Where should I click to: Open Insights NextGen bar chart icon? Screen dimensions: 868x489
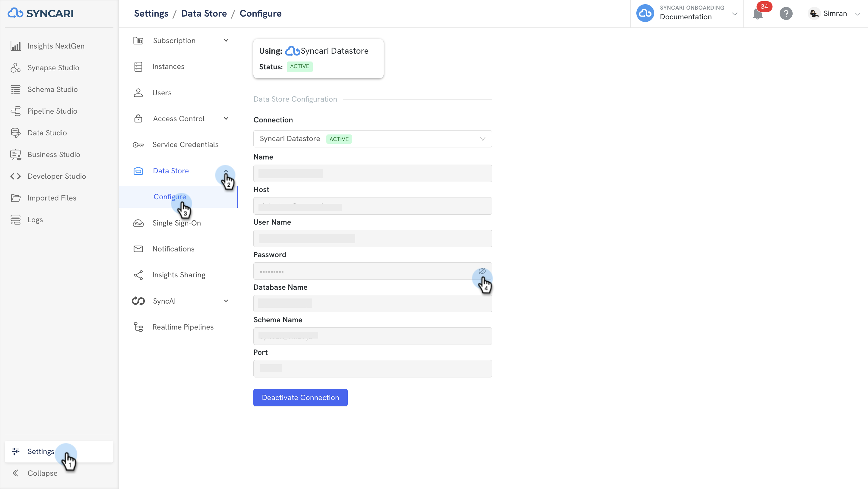tap(15, 46)
